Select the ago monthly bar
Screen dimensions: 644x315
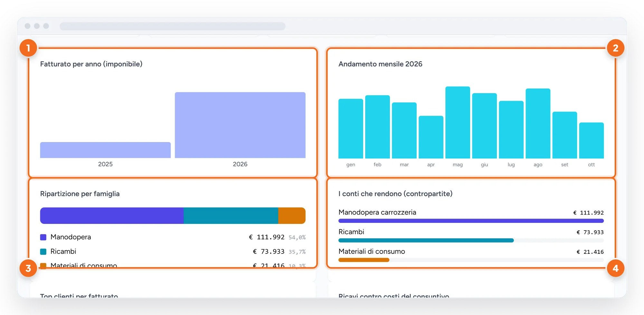click(x=538, y=123)
